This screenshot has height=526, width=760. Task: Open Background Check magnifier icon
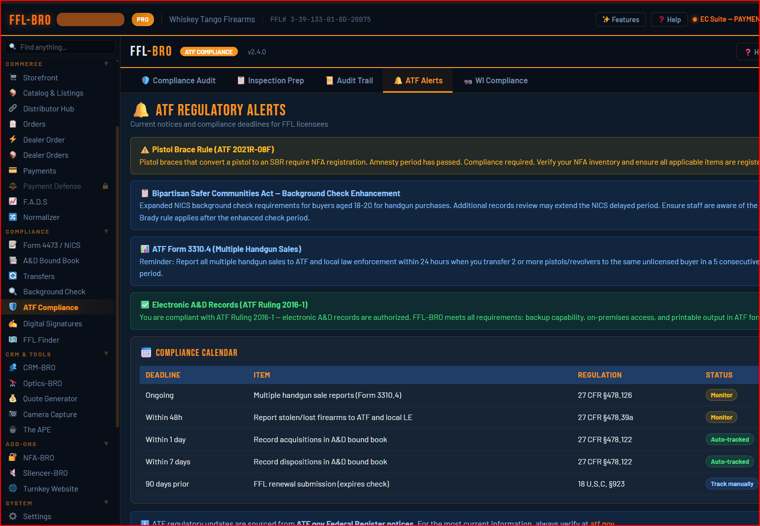pos(13,292)
